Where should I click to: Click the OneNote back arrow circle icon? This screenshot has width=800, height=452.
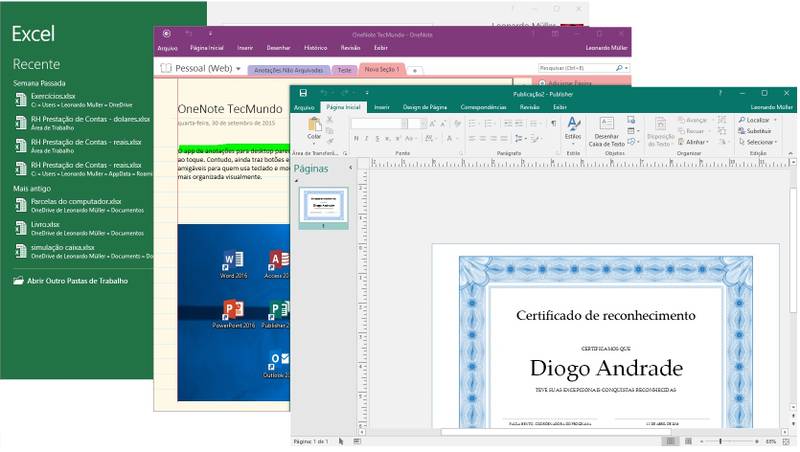pyautogui.click(x=166, y=34)
